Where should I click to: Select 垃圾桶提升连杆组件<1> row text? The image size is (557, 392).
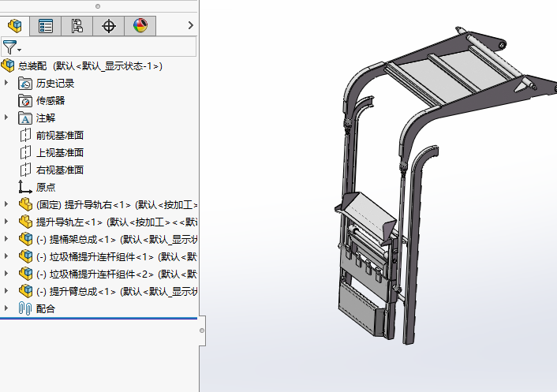point(117,257)
